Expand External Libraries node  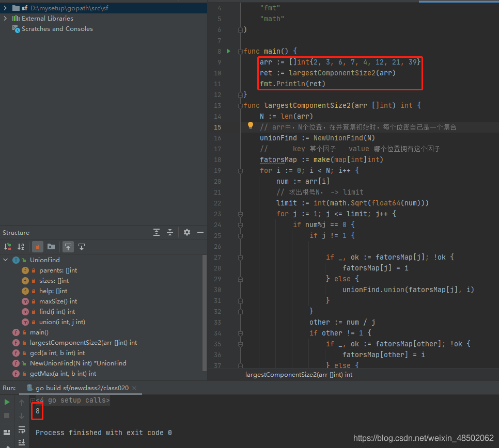tap(5, 19)
